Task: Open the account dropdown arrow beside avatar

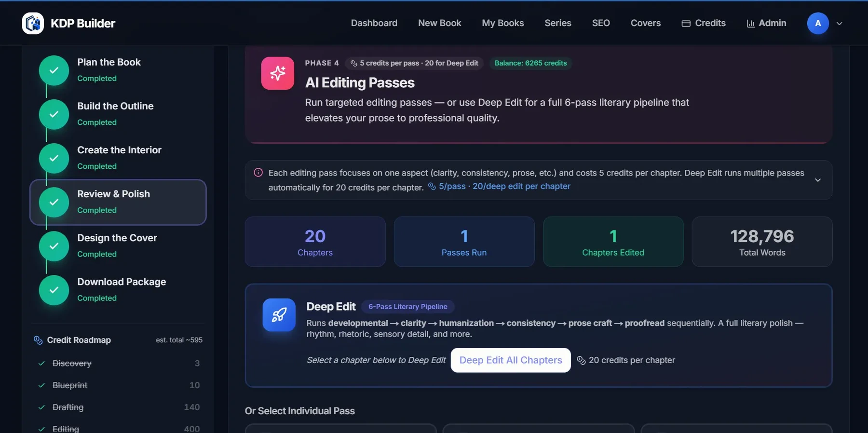Action: point(840,23)
